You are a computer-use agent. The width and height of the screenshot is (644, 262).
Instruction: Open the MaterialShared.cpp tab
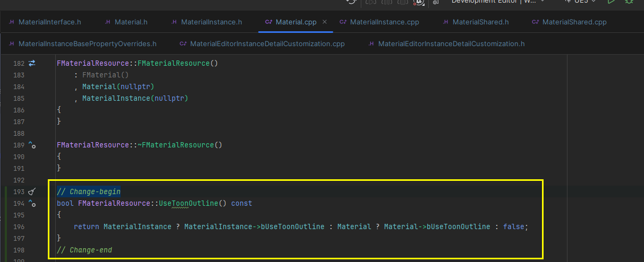tap(568, 22)
